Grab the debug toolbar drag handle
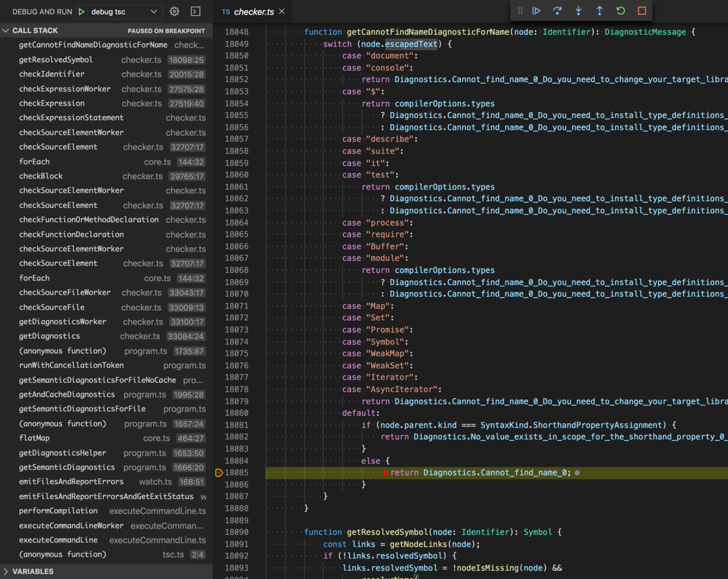 [520, 11]
